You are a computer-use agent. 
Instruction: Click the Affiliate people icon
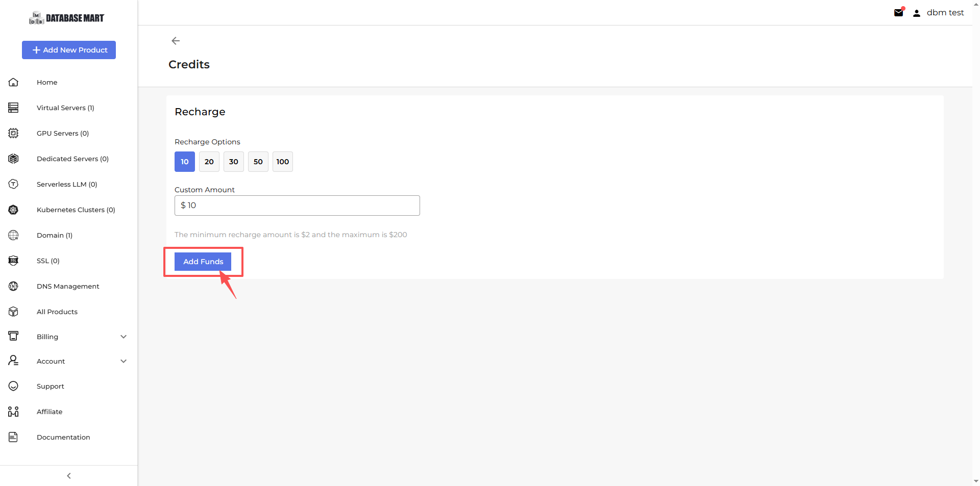13,412
